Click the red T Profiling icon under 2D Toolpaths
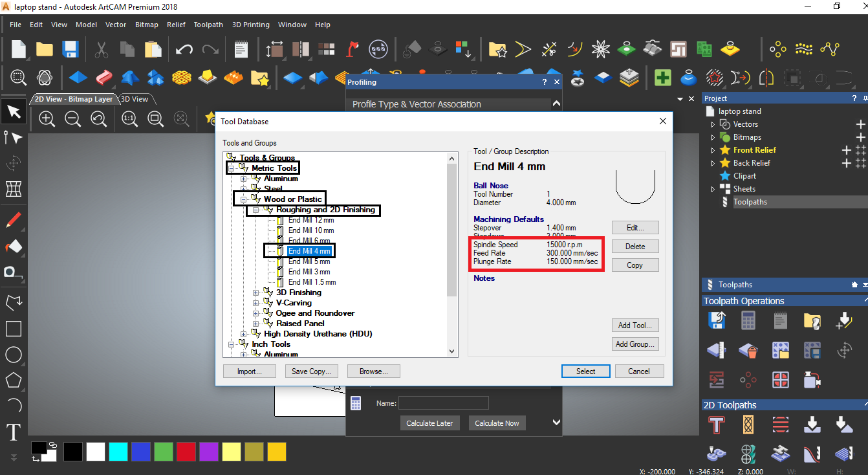 pyautogui.click(x=716, y=425)
